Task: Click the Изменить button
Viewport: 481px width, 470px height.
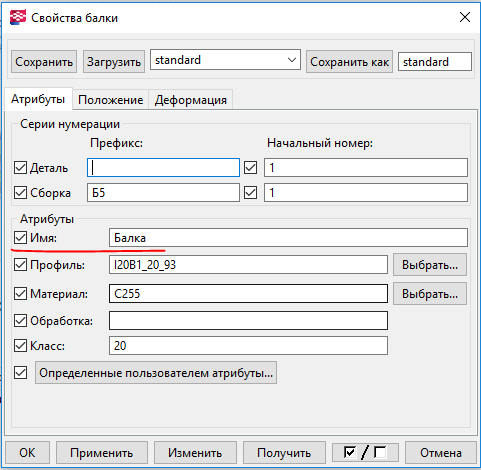Action: point(195,453)
